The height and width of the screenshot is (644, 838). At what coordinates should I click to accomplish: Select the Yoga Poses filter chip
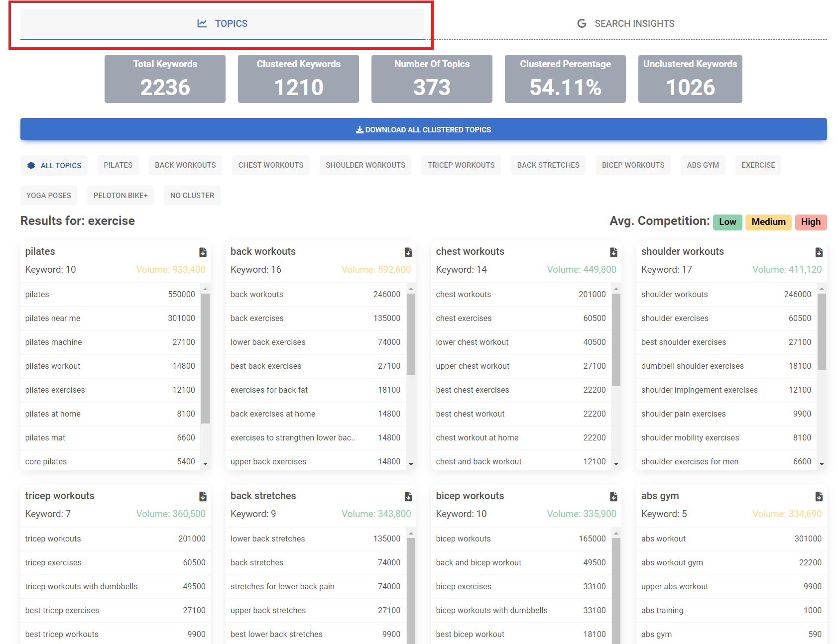coord(49,196)
